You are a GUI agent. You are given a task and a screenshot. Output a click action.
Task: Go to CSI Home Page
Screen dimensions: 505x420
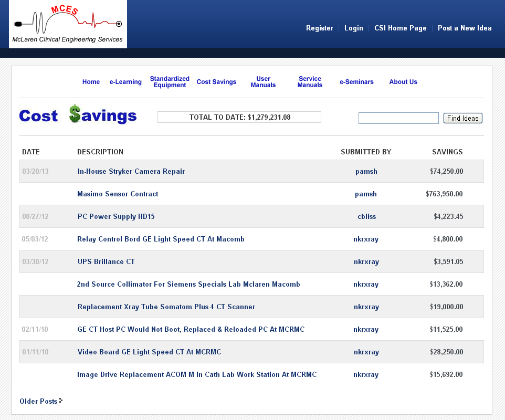click(400, 28)
